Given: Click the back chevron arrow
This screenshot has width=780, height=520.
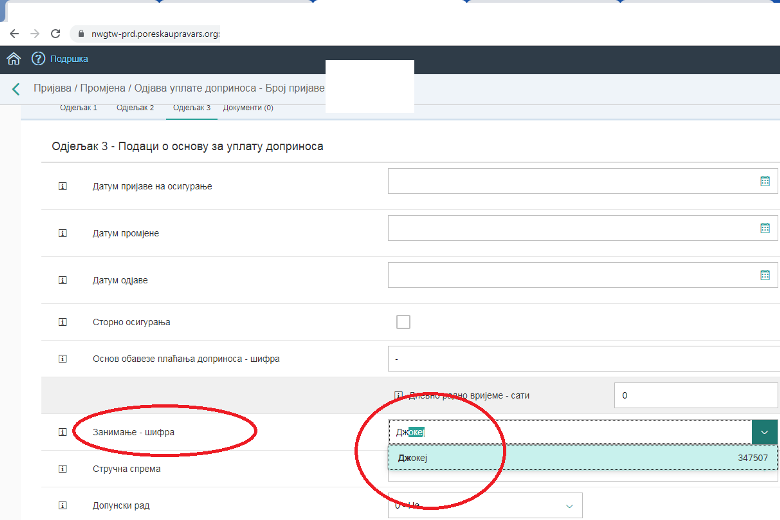Looking at the screenshot, I should tap(16, 89).
